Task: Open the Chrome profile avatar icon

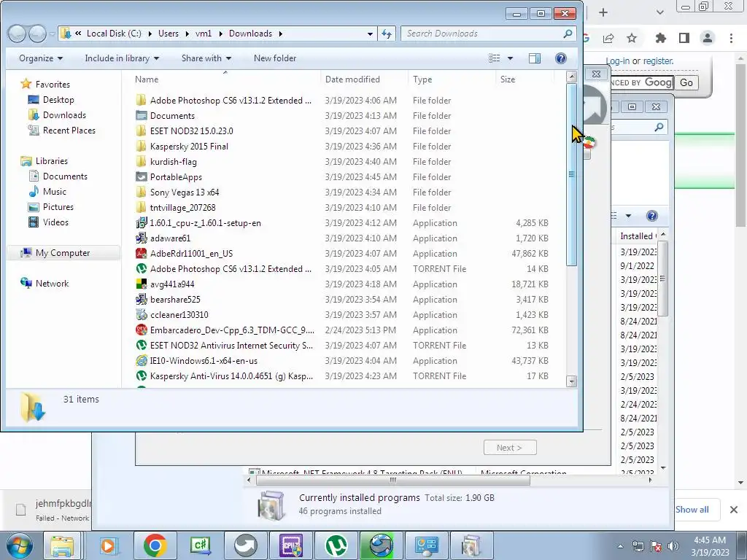Action: [x=708, y=38]
